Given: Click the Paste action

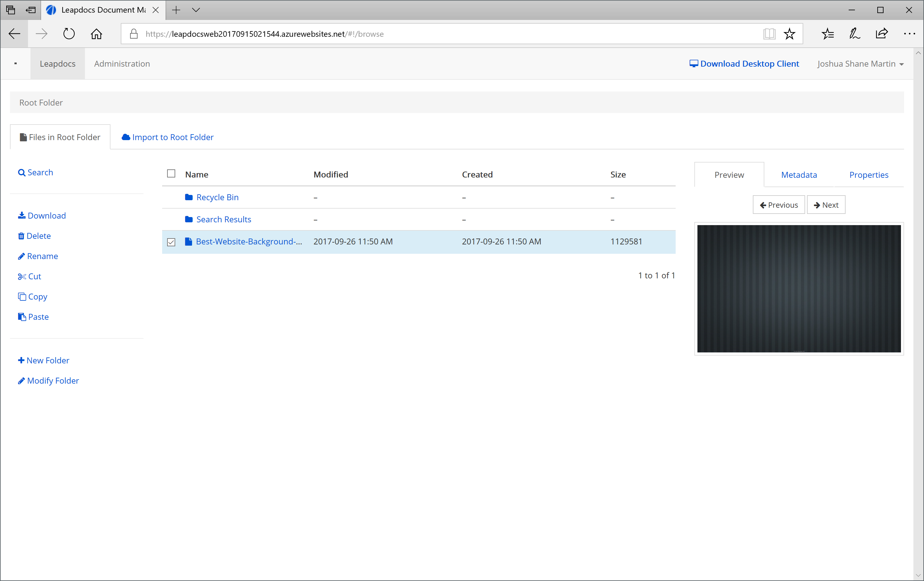Looking at the screenshot, I should click(x=33, y=317).
